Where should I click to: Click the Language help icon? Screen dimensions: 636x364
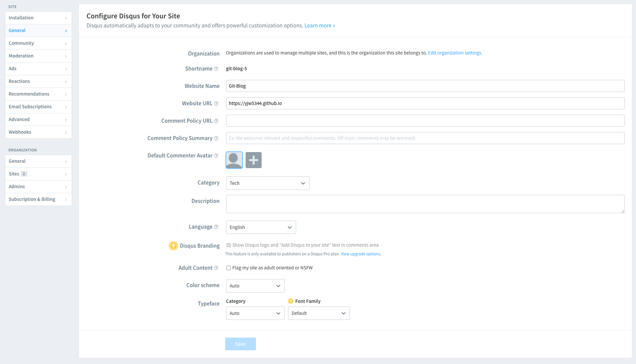(216, 227)
